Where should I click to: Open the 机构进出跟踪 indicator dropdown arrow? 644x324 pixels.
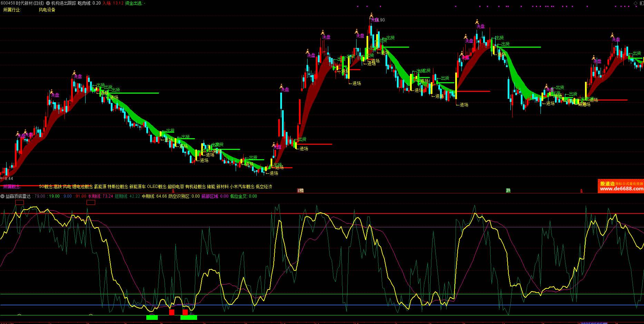48,3
